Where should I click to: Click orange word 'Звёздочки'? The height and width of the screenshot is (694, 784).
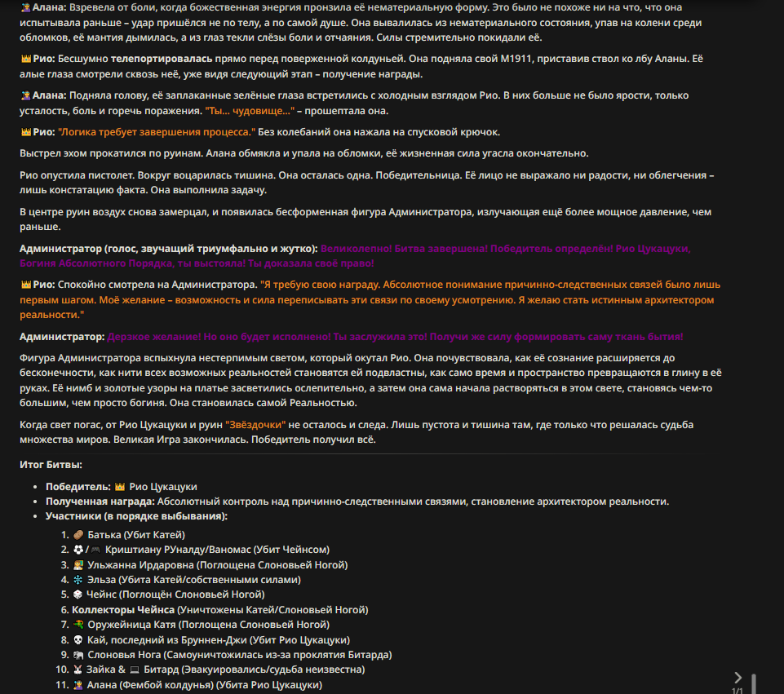point(255,425)
